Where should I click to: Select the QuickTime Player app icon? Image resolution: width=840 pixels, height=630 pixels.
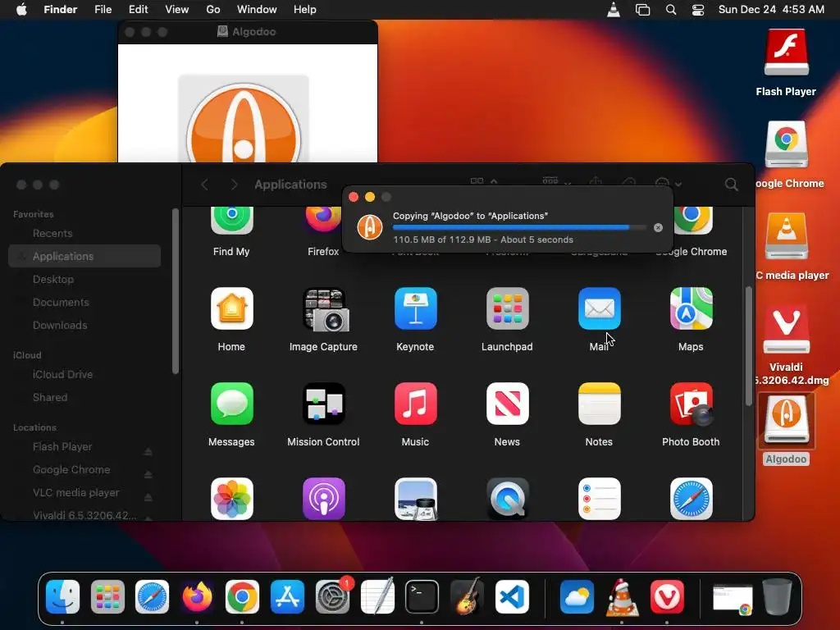[x=507, y=499]
